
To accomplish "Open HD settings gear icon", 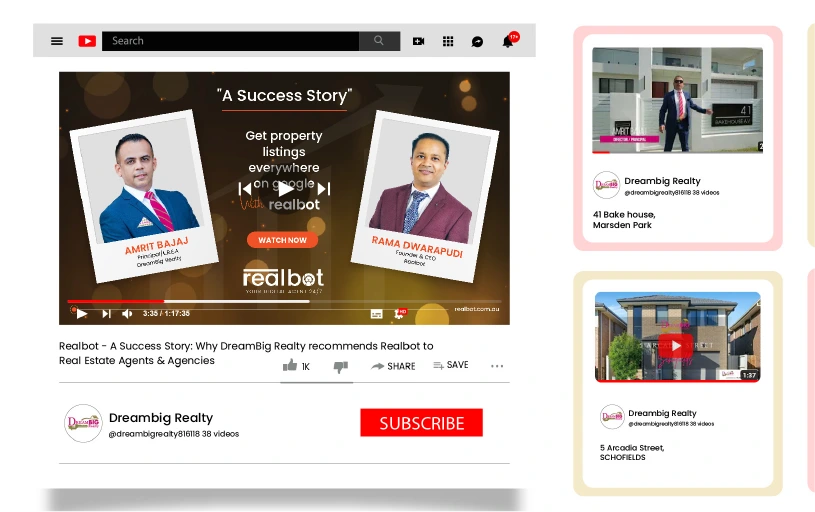I will click(x=400, y=313).
